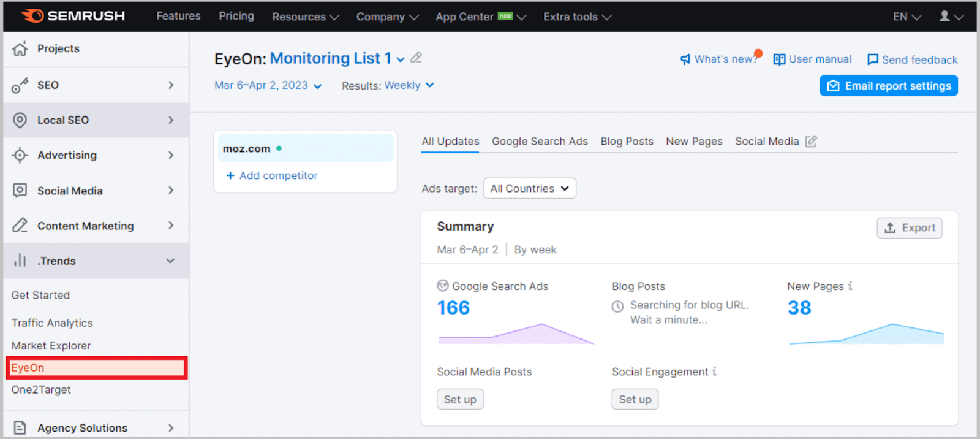
Task: Click the User manual book icon
Action: [779, 59]
